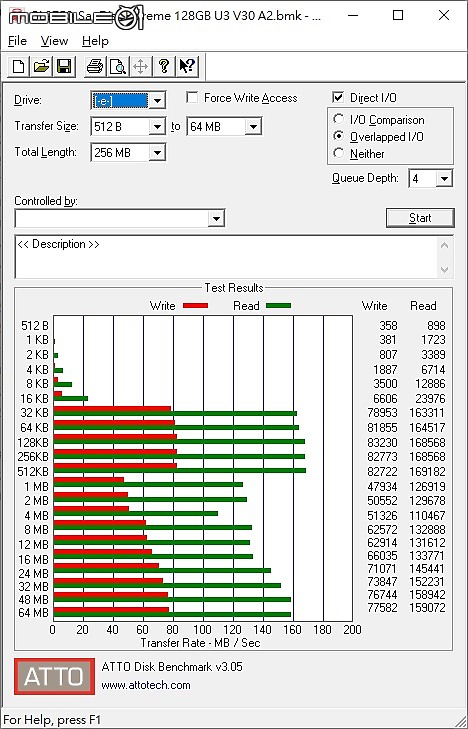Viewport: 468px width, 729px height.
Task: Click the Write value 62914
Action: pyautogui.click(x=382, y=542)
